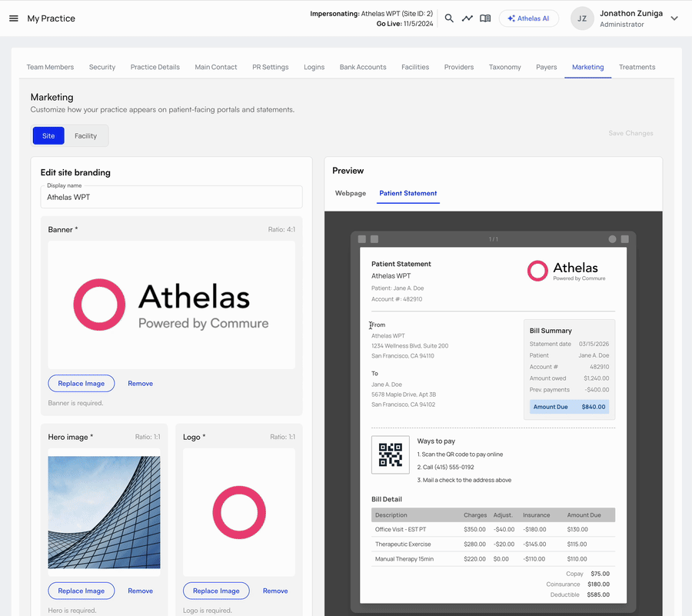The height and width of the screenshot is (616, 692).
Task: Click rightmost square icon in preview toolbar
Action: pos(625,239)
